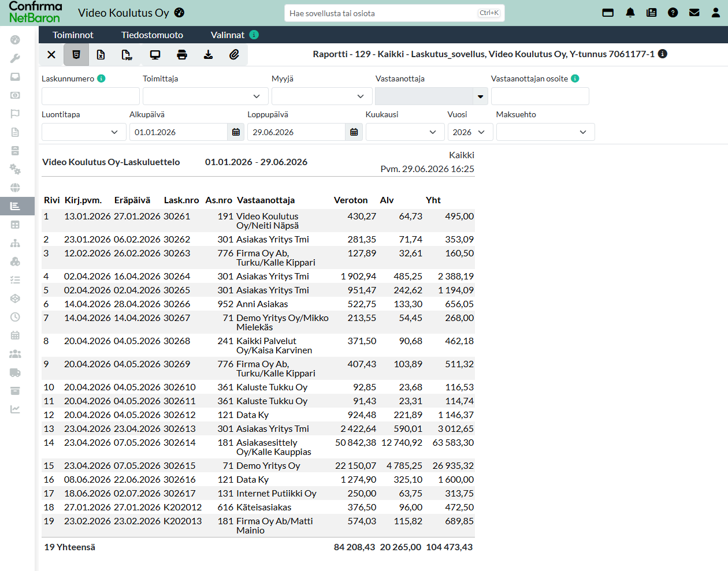
Task: Close report with the X icon
Action: tap(51, 55)
